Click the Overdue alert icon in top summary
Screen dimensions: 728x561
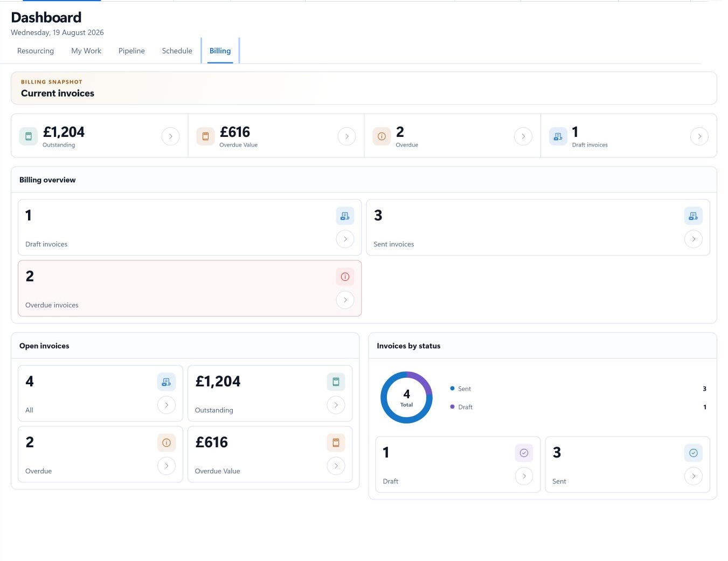click(x=382, y=136)
